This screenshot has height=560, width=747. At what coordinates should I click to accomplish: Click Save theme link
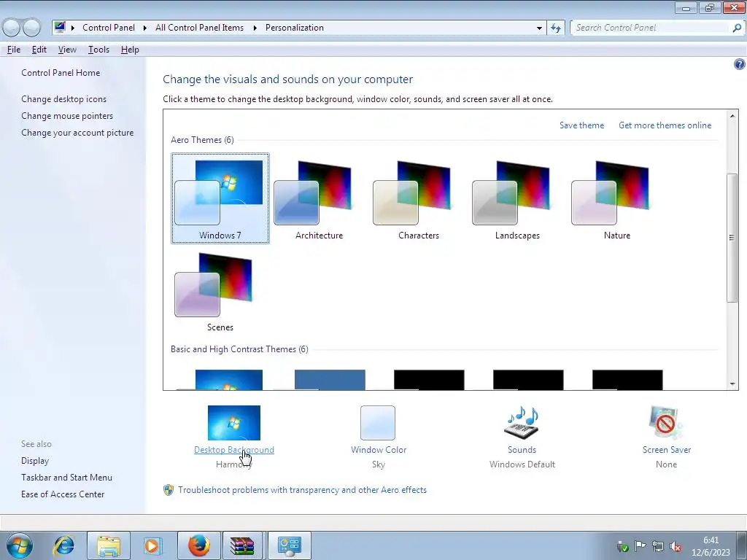tap(581, 125)
